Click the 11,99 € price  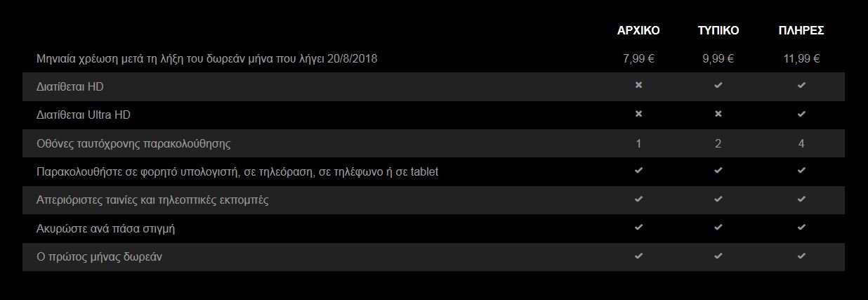click(801, 59)
